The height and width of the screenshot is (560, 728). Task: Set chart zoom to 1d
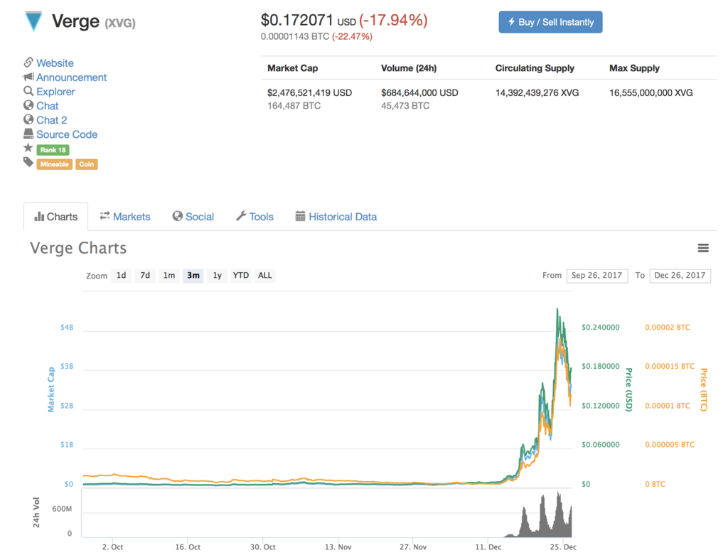[x=121, y=276]
